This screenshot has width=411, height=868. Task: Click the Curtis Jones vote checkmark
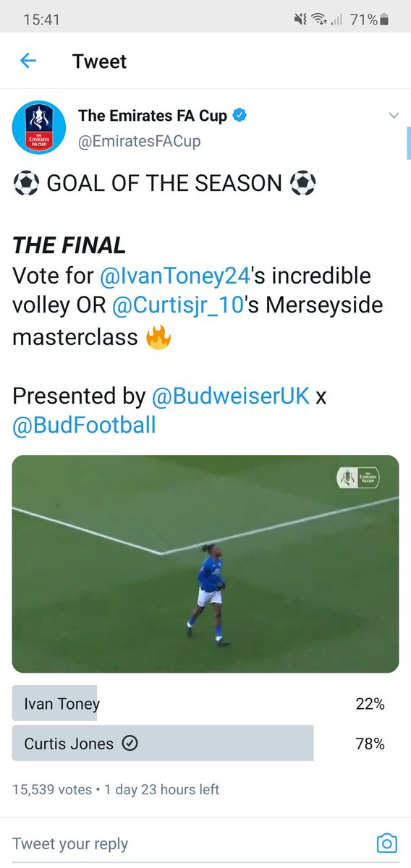130,744
